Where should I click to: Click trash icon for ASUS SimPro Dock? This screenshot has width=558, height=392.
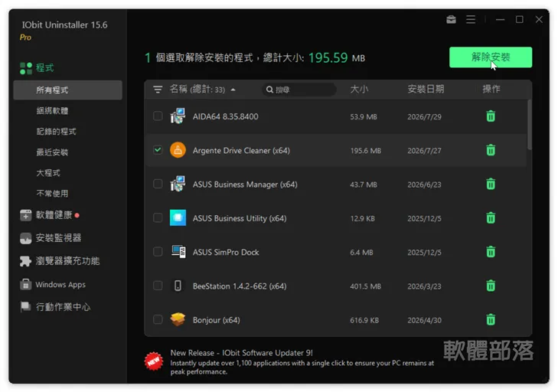tap(491, 252)
